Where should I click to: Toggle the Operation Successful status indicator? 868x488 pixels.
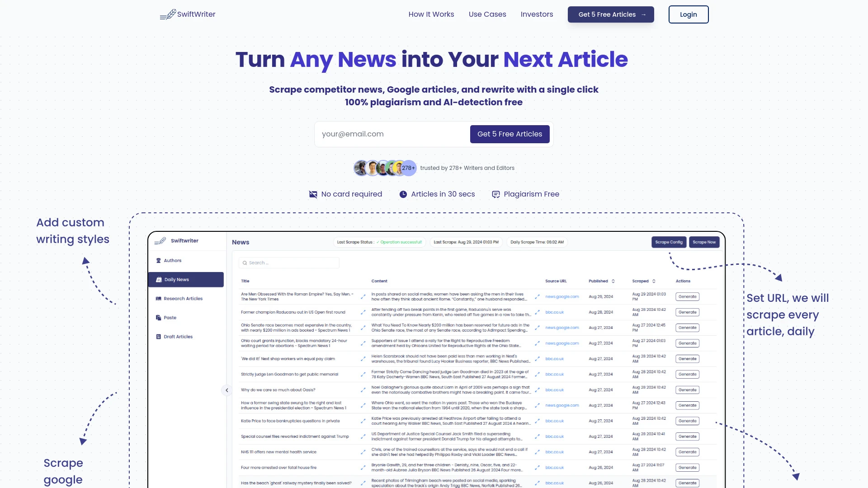[x=400, y=242]
